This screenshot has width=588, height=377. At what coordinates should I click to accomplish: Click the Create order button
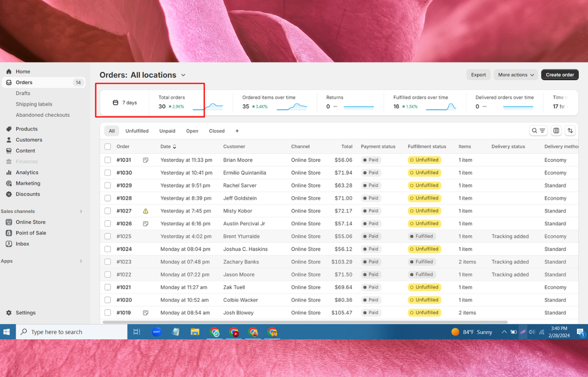[x=560, y=75]
